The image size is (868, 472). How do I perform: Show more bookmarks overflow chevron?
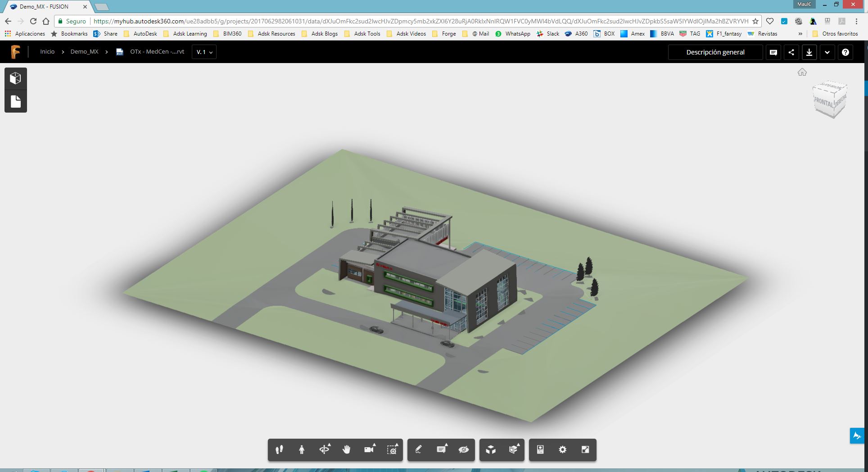pyautogui.click(x=800, y=34)
